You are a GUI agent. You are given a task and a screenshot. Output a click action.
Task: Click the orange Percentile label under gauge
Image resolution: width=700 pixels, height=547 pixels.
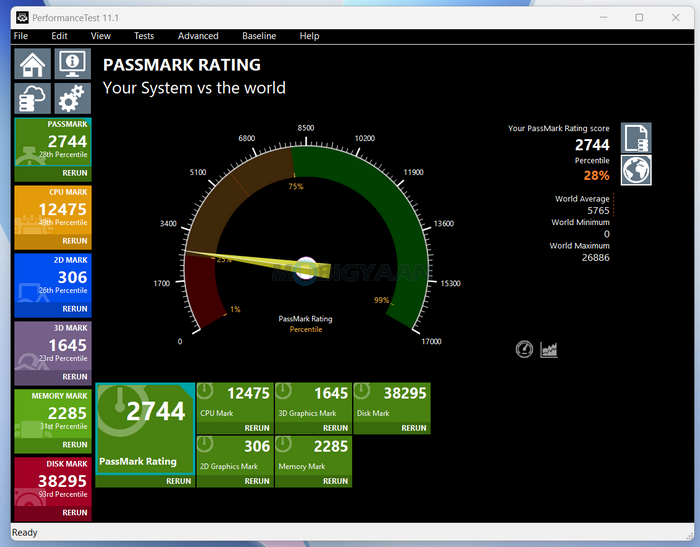306,330
